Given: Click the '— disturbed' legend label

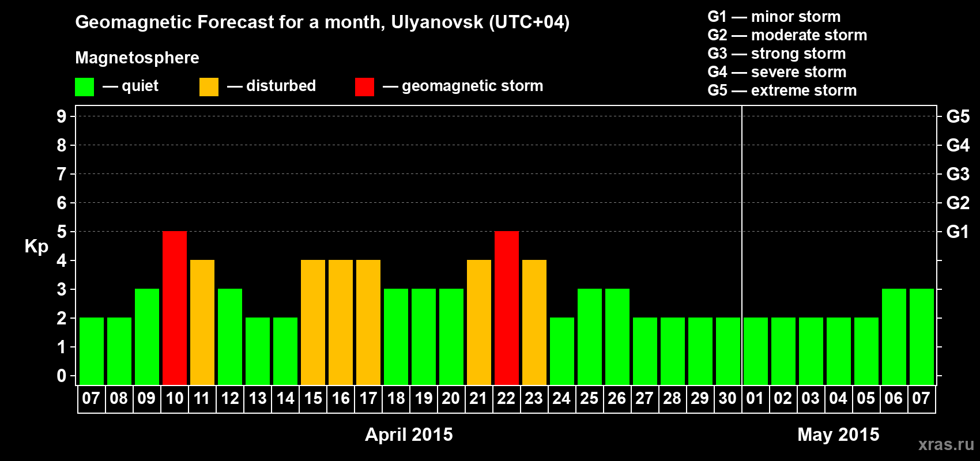Looking at the screenshot, I should coord(272,86).
